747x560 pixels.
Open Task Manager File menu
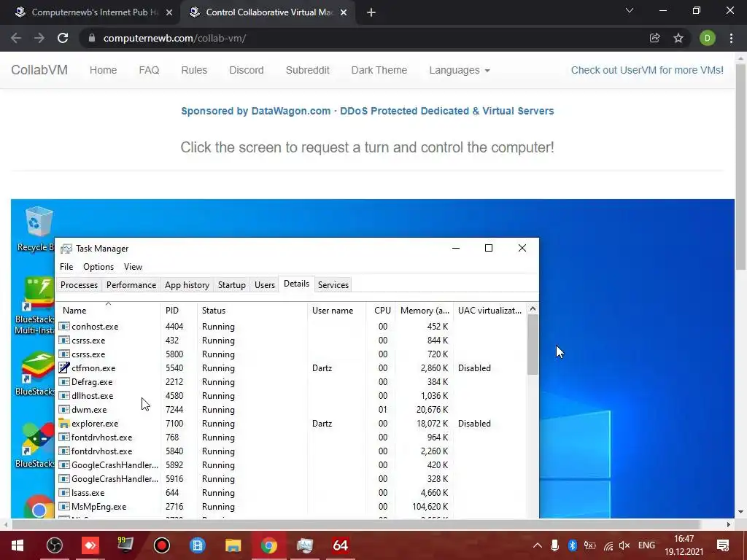(x=66, y=267)
